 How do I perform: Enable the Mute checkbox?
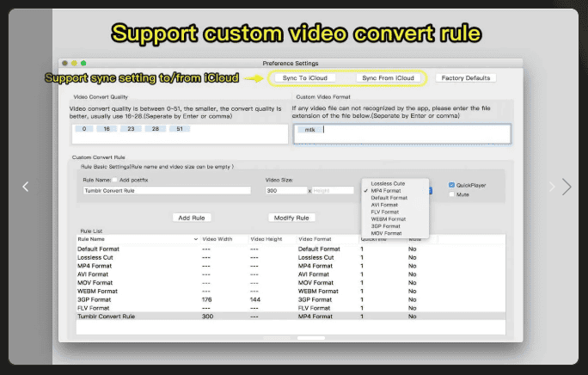click(x=451, y=194)
